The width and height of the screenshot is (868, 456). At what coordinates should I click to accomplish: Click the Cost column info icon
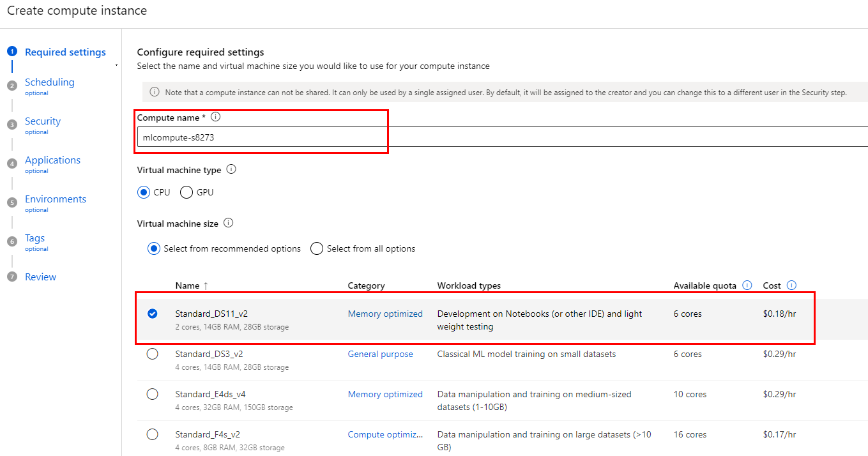click(791, 285)
